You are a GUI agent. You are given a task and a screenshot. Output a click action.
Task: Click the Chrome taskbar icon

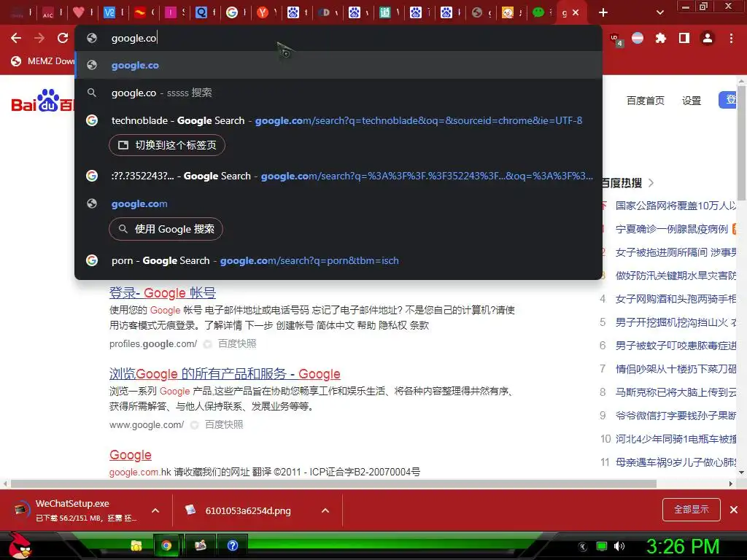[166, 545]
